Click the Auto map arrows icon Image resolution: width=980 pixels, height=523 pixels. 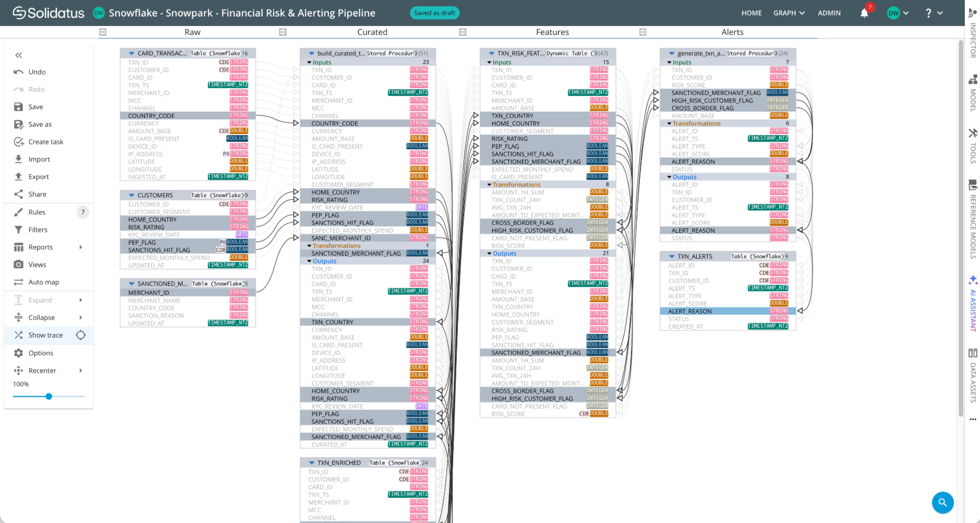click(x=18, y=282)
